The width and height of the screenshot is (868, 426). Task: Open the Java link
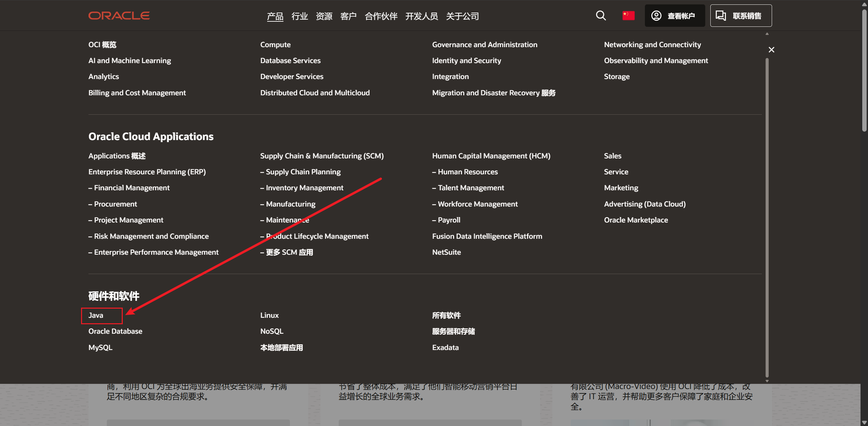tap(96, 315)
